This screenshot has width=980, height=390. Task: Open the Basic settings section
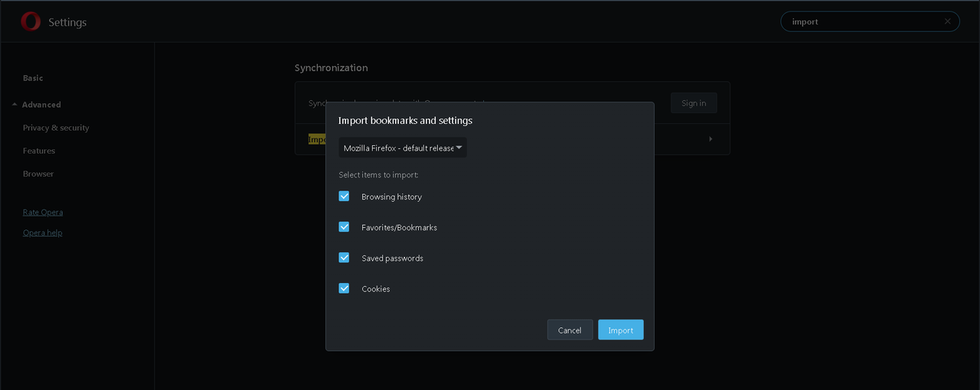(33, 78)
